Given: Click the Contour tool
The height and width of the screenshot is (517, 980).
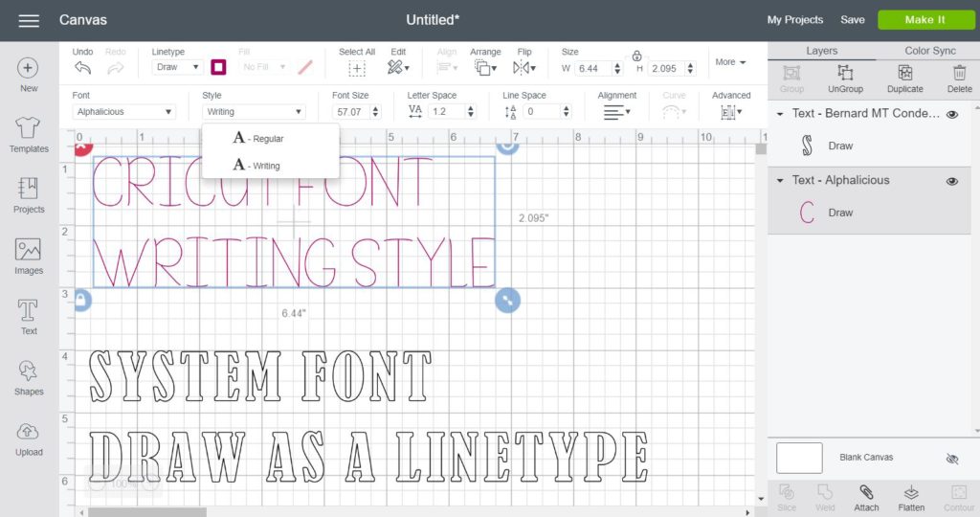Looking at the screenshot, I should pyautogui.click(x=959, y=498).
